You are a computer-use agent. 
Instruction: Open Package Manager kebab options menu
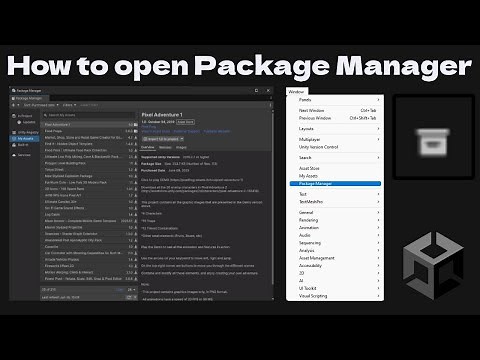point(270,105)
